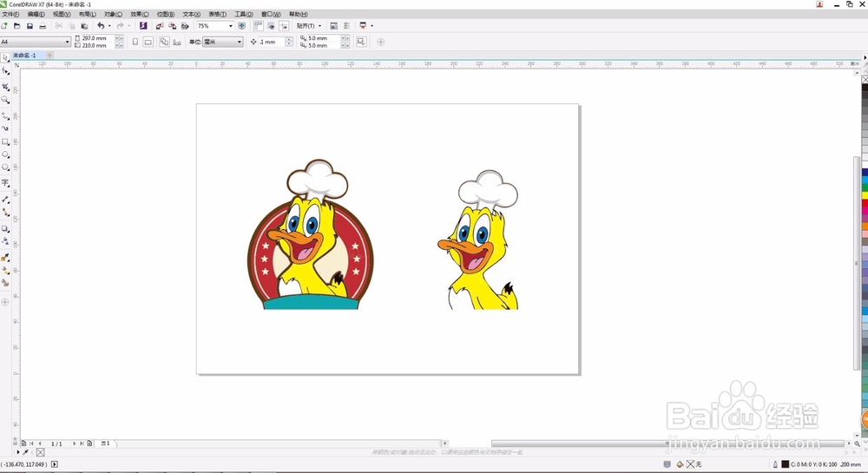Open the 文件(F) menu
Viewport: 868px width, 473px height.
(x=10, y=15)
